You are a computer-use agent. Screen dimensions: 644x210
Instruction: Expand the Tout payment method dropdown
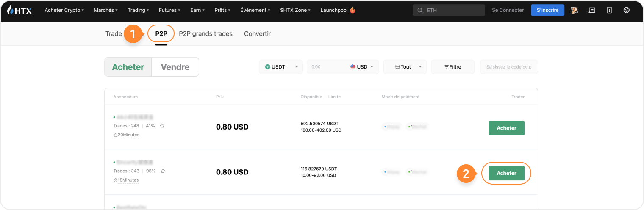(405, 67)
